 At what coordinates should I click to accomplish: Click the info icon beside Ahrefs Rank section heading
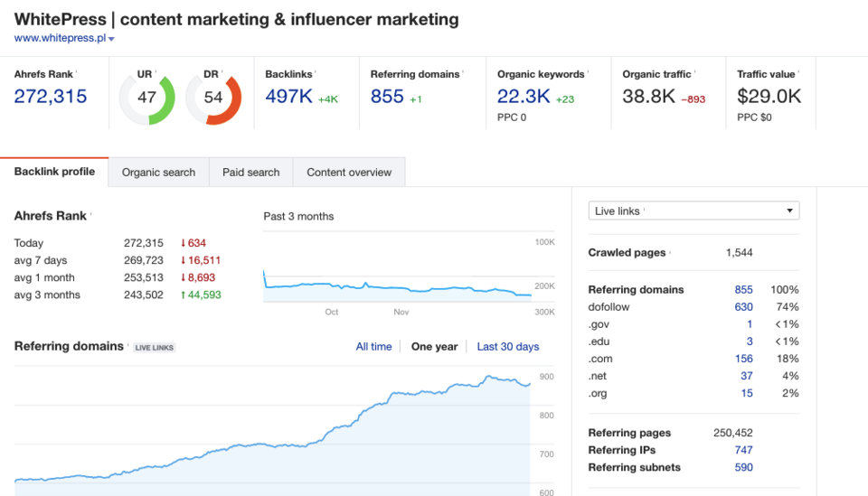coord(90,214)
